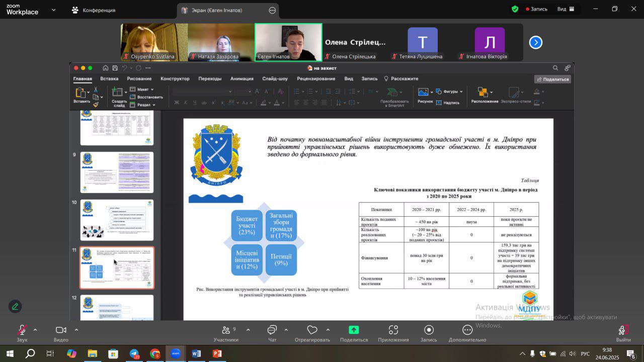This screenshot has width=644, height=362.
Task: Open the Zoom Reactions menu
Action: coord(312,330)
